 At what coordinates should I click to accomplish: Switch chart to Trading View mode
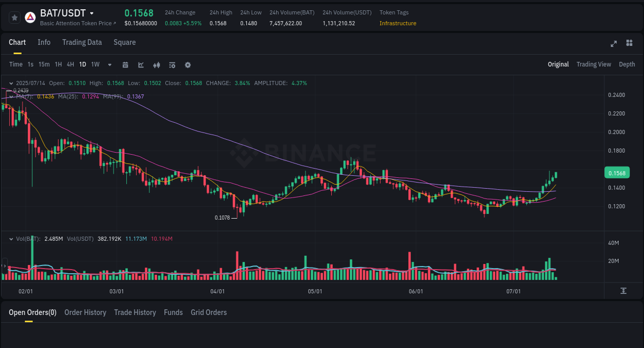point(594,64)
